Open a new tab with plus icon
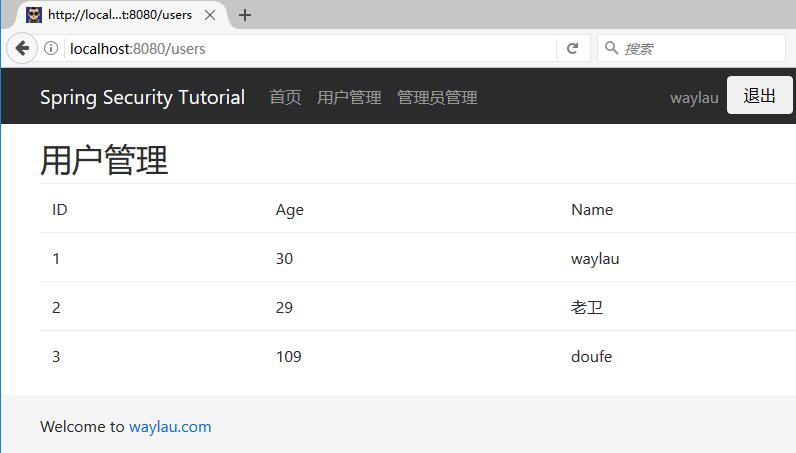Viewport: 796px width, 453px height. pyautogui.click(x=245, y=15)
